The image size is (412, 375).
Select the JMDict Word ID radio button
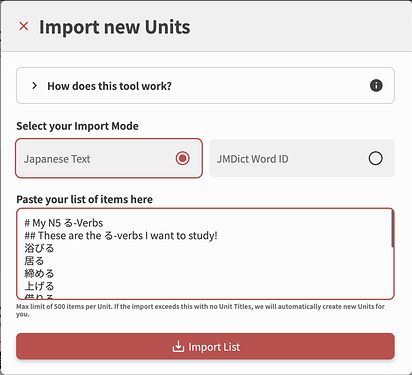tap(375, 158)
